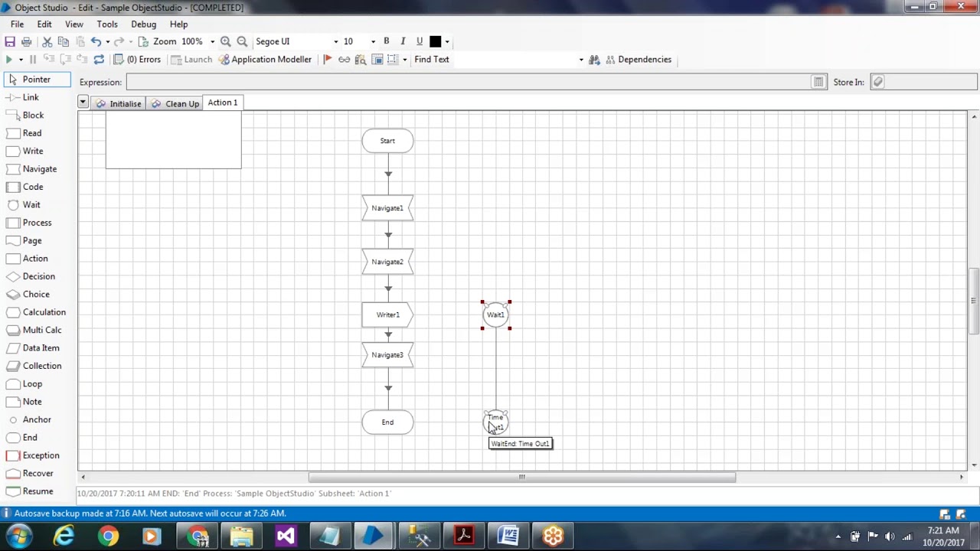Viewport: 980px width, 551px height.
Task: Click the Print icon
Action: click(27, 41)
